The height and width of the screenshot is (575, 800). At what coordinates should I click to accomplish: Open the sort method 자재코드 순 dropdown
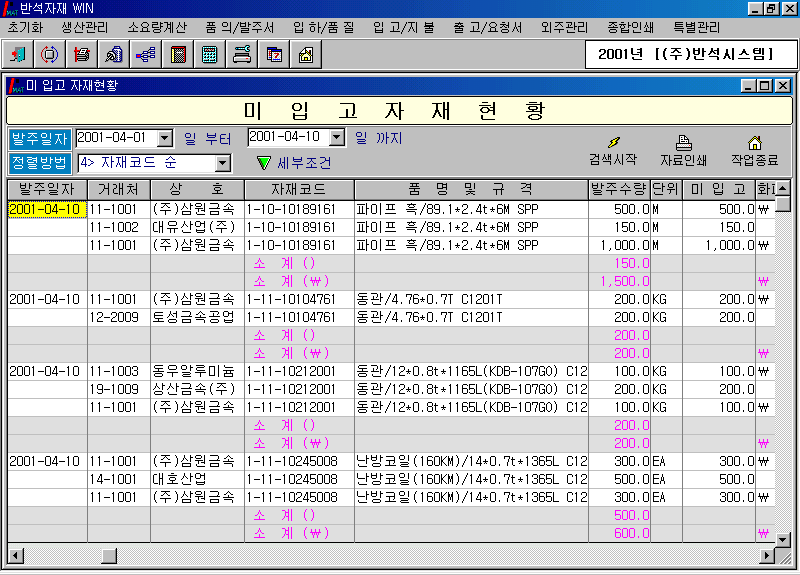click(x=223, y=162)
